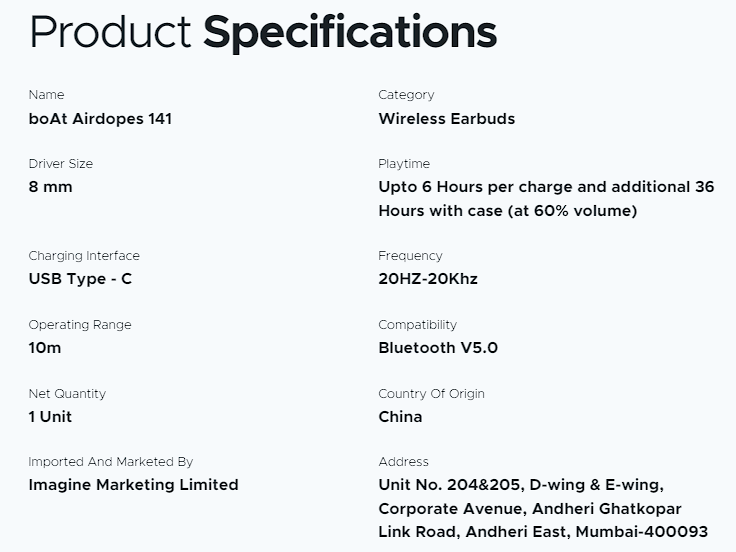Click the Charging Interface label
This screenshot has height=552, width=736.
pos(84,255)
